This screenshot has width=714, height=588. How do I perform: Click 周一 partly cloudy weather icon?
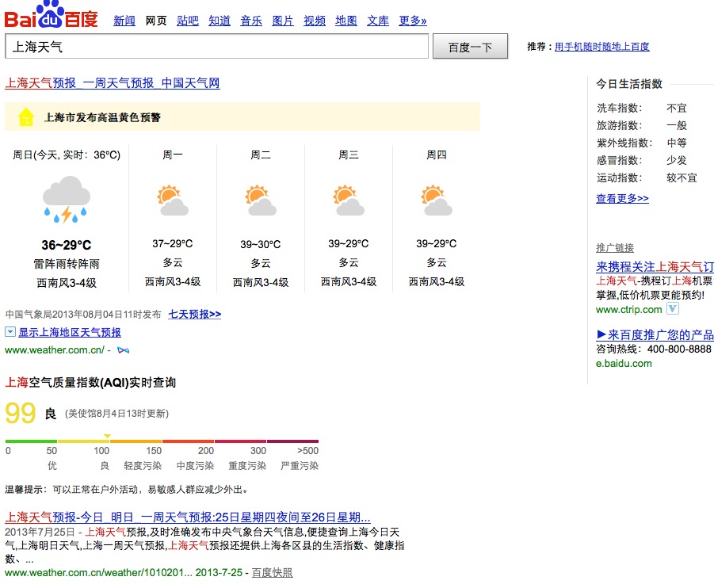pos(173,200)
